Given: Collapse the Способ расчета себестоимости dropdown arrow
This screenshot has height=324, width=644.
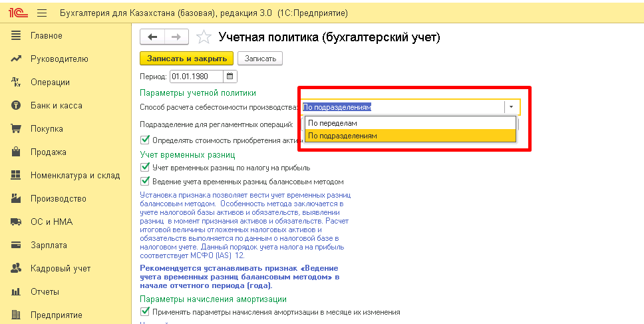Looking at the screenshot, I should tap(511, 107).
